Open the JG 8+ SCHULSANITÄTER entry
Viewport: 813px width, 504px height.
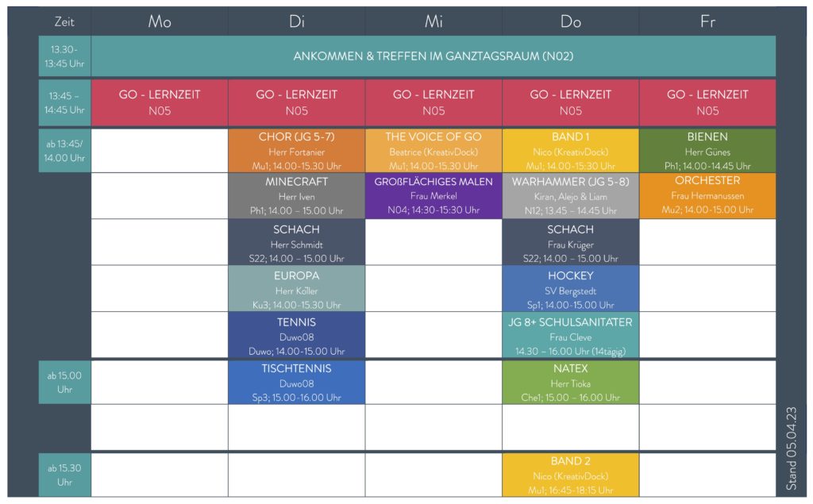click(x=570, y=335)
